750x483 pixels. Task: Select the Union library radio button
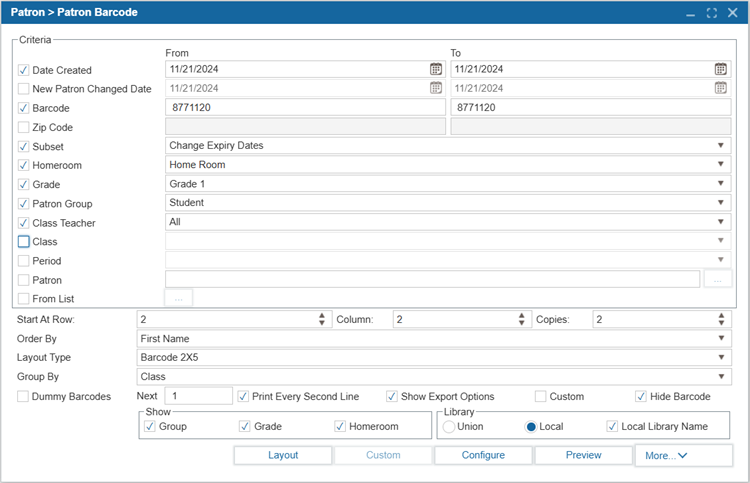click(x=449, y=427)
